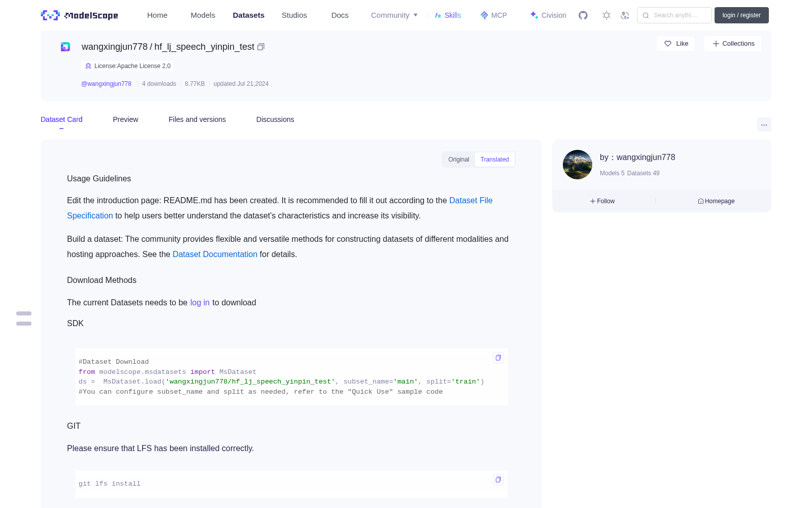Viewport: 812px width, 508px height.
Task: Toggle the light/dark theme sun icon
Action: [x=606, y=15]
